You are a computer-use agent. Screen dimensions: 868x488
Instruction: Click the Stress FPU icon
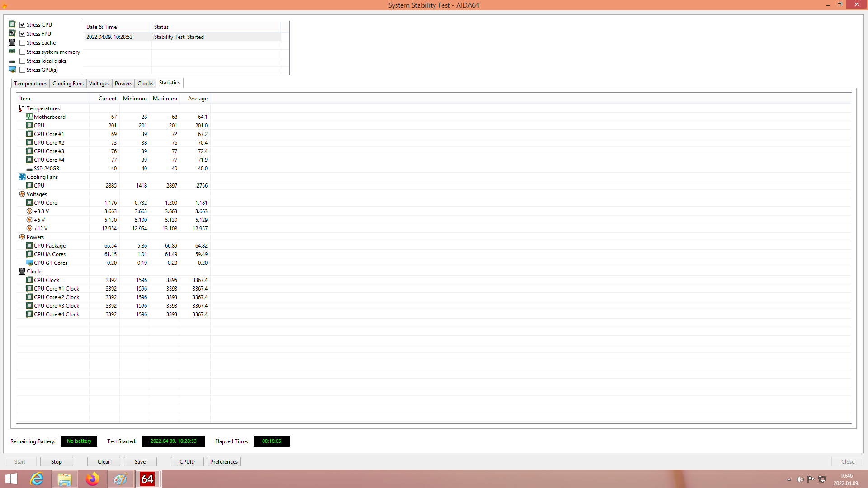[12, 33]
